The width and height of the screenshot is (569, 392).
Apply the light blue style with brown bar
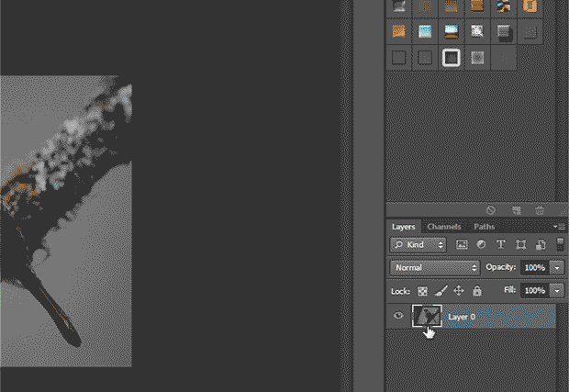[451, 31]
